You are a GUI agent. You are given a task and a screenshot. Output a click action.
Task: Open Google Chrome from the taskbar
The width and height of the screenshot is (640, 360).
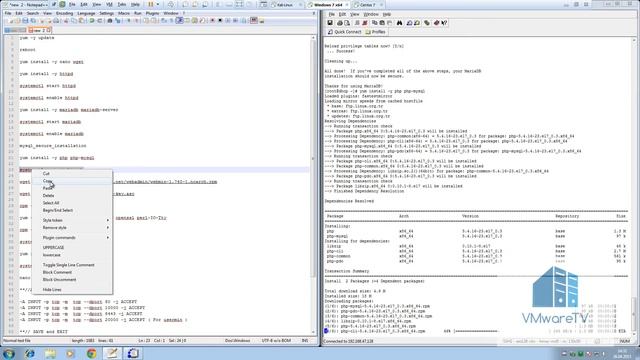[x=91, y=353]
